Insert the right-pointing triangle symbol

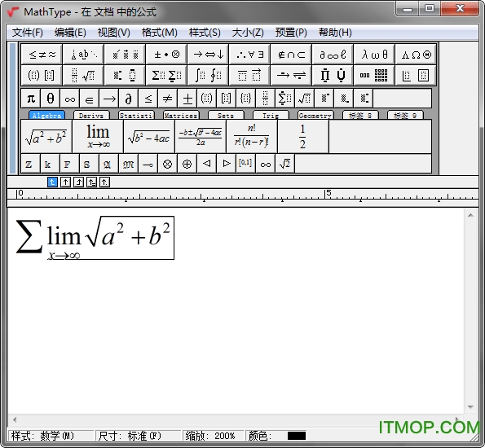click(226, 164)
